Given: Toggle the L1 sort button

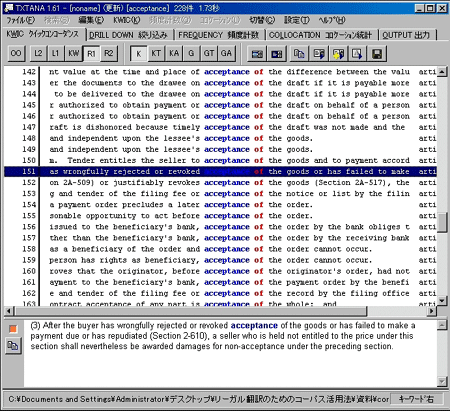Looking at the screenshot, I should 55,53.
